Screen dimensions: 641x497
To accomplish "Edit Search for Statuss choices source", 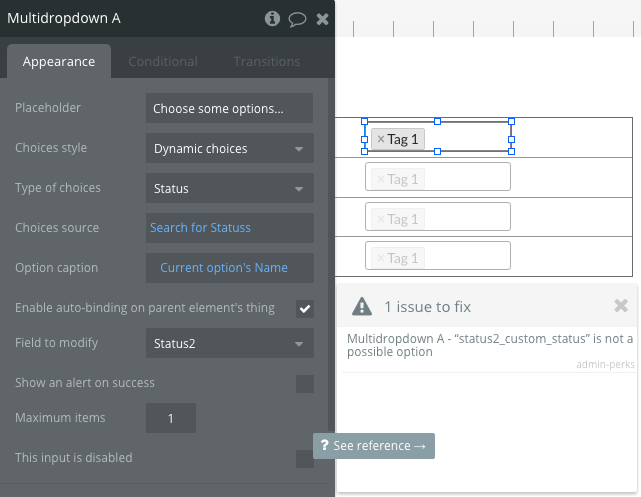I will [x=229, y=228].
